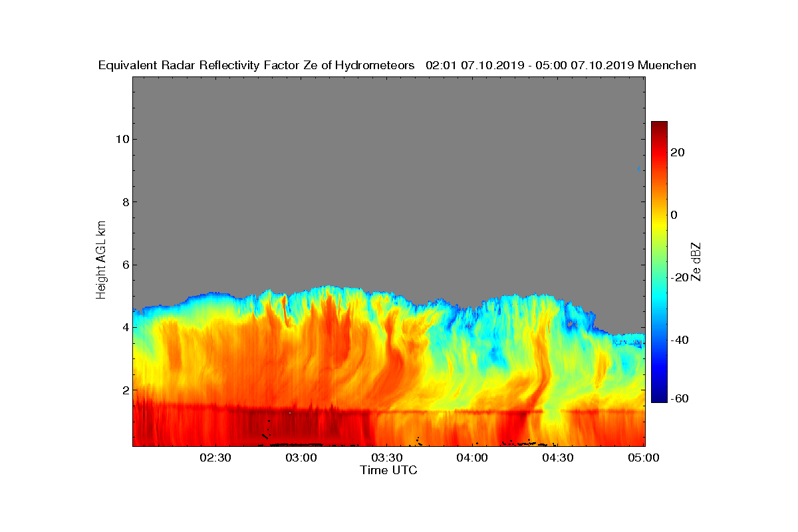
Task: Click the colorbar value 20
Action: coord(678,152)
